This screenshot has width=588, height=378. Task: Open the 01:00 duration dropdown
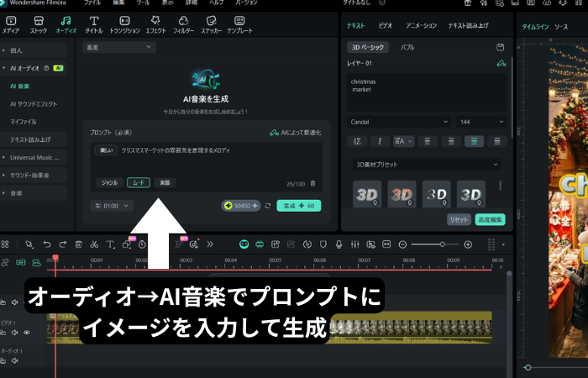tap(112, 206)
